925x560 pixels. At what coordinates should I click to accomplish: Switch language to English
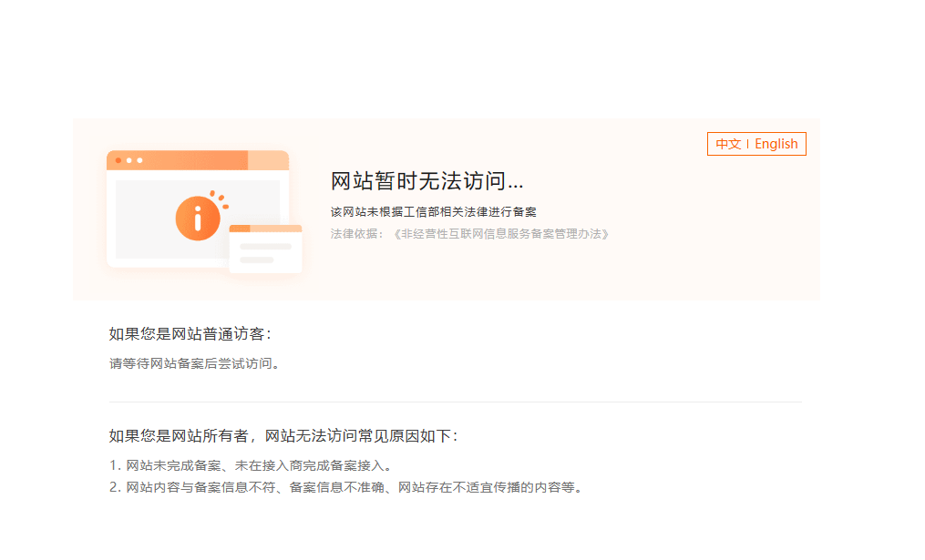pyautogui.click(x=776, y=144)
